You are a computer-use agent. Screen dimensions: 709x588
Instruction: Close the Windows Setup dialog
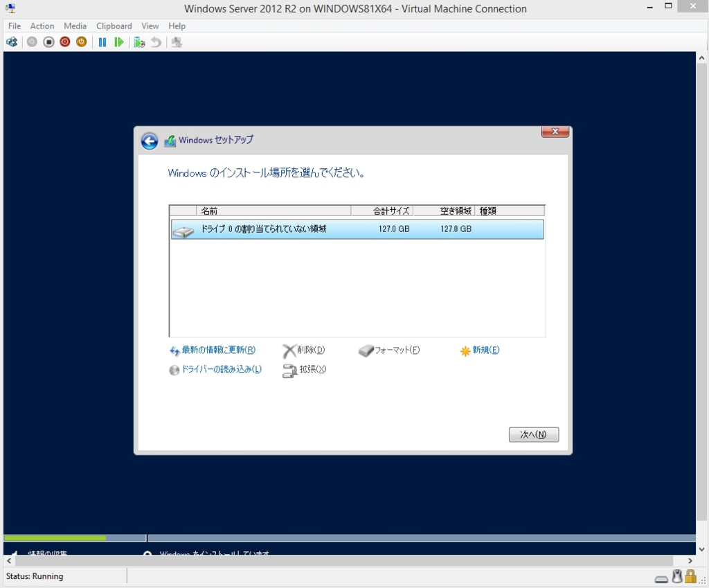click(555, 132)
